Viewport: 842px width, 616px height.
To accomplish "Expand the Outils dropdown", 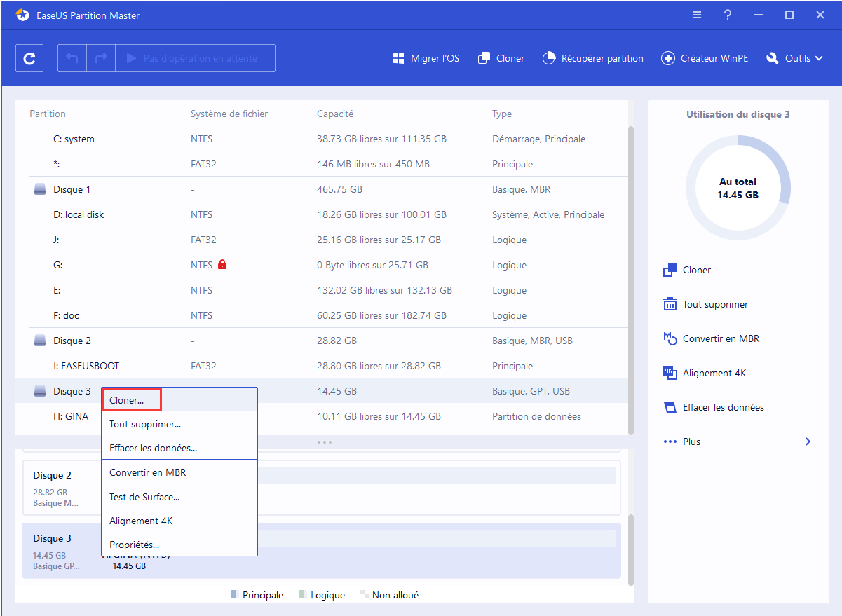I will 795,58.
